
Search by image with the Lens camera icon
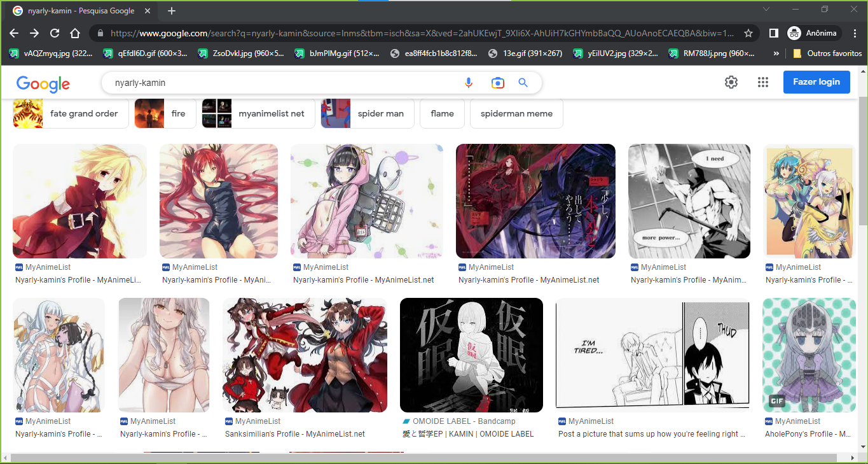(497, 83)
